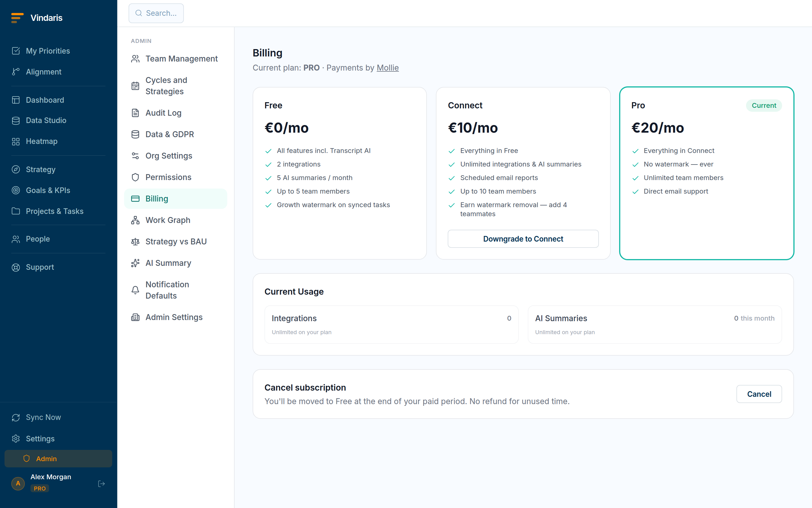812x508 pixels.
Task: Click the Alex Morgan avatar
Action: coord(18,483)
